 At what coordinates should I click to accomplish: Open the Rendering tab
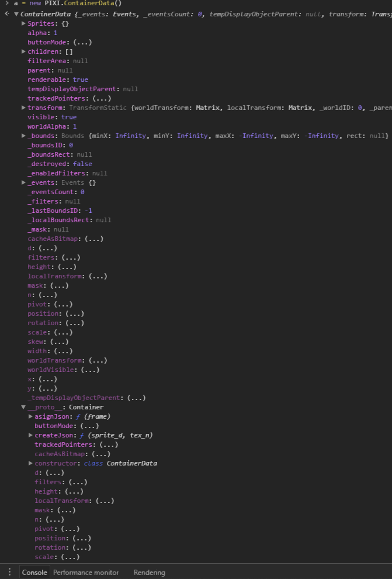coord(150,573)
